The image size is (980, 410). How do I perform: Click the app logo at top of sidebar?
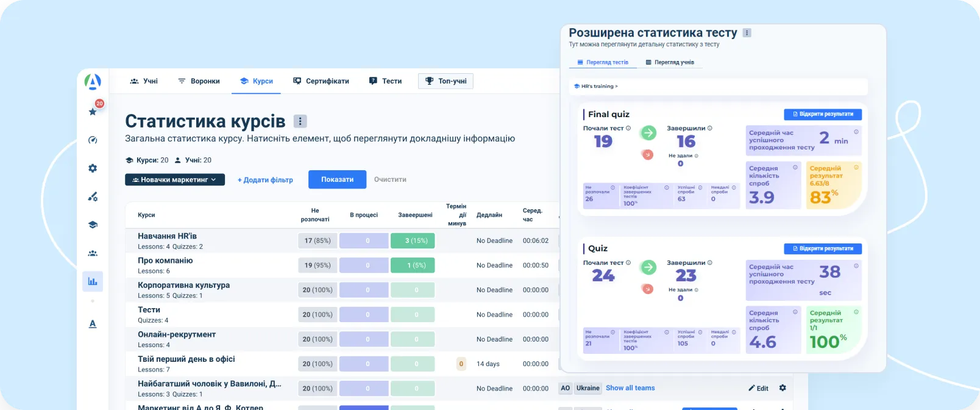click(93, 81)
